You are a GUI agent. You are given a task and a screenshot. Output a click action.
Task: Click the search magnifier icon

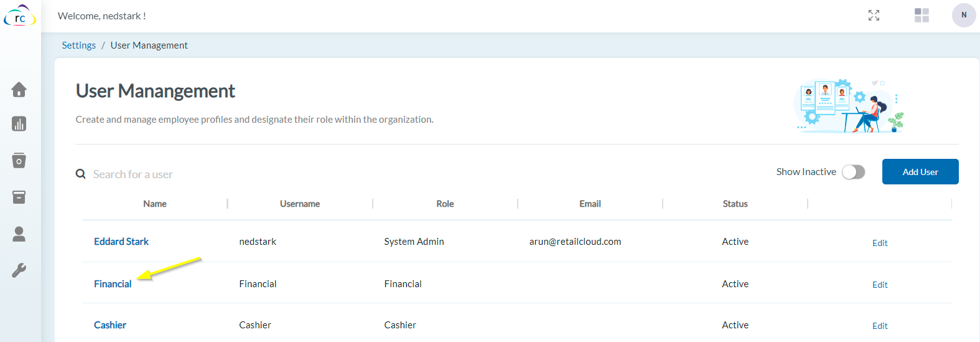81,174
